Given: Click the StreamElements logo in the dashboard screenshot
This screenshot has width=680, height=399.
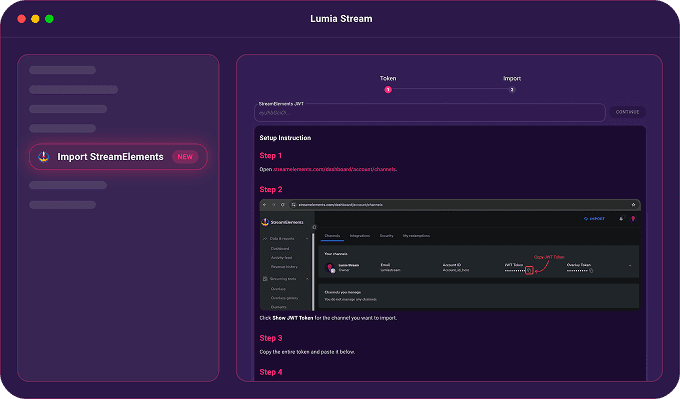Looking at the screenshot, I should click(283, 222).
